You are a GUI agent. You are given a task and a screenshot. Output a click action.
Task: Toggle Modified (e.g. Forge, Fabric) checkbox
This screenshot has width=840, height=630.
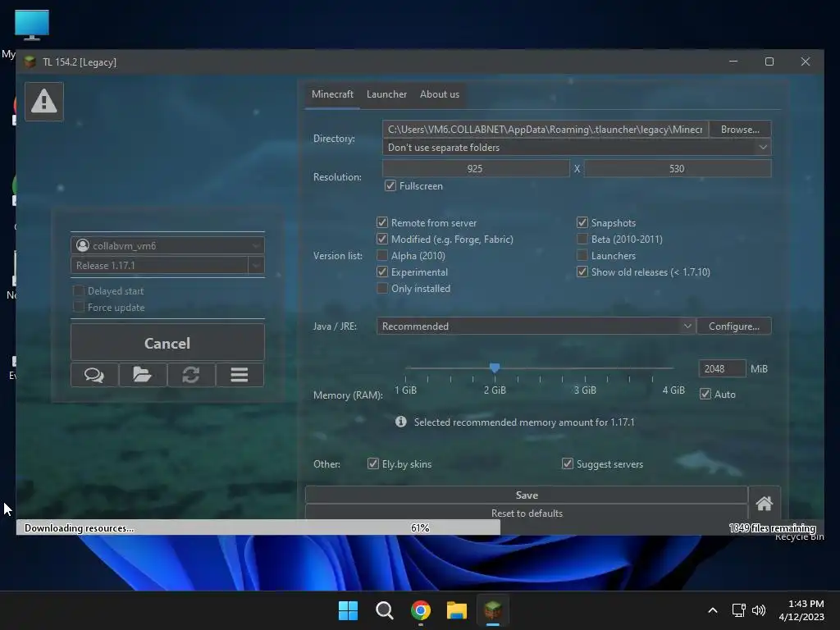click(382, 239)
